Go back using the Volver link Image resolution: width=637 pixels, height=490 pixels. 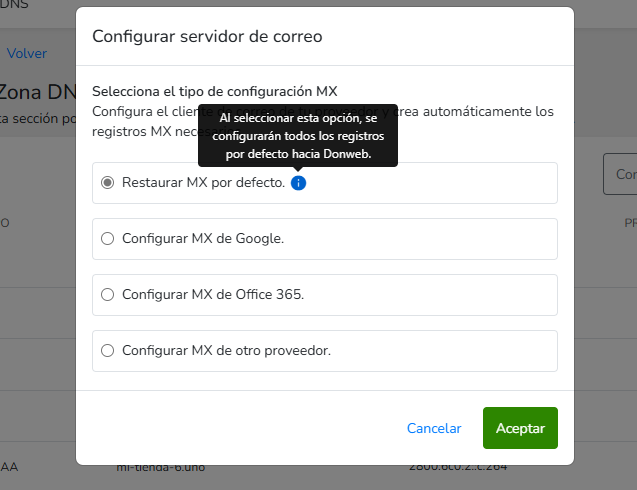pyautogui.click(x=27, y=53)
